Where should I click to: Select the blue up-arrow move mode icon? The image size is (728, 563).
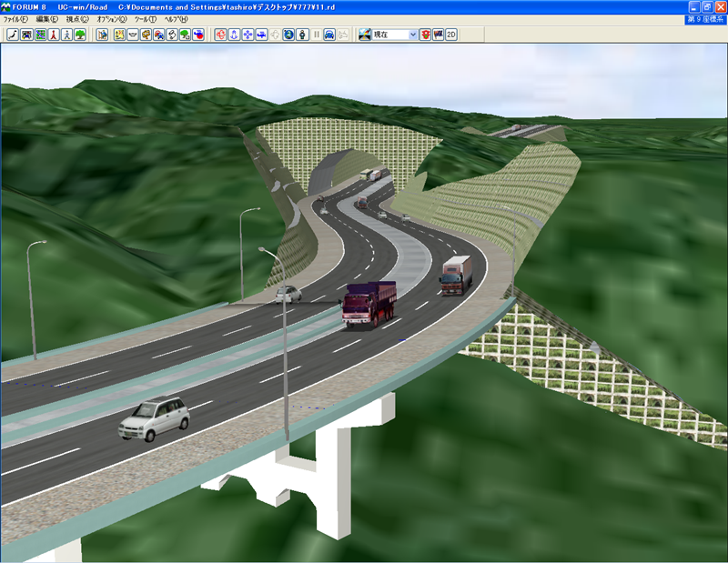coord(234,35)
